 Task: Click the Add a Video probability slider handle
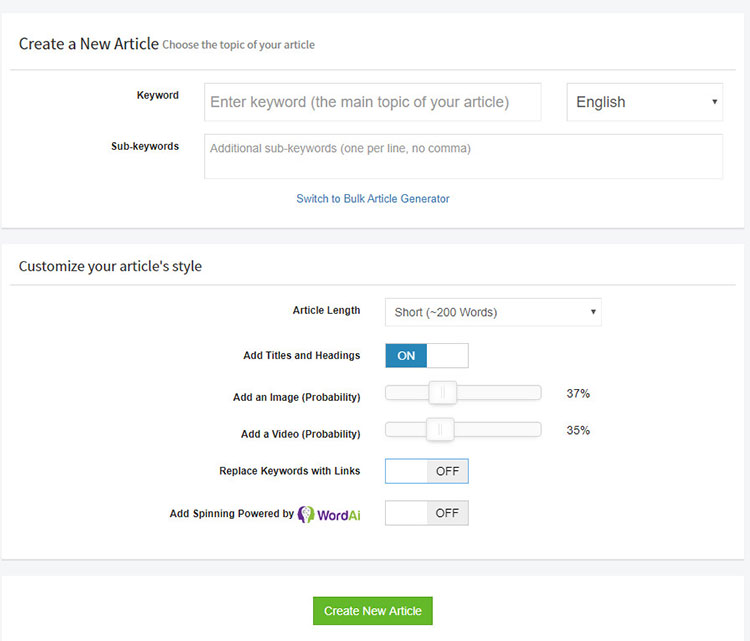tap(439, 430)
